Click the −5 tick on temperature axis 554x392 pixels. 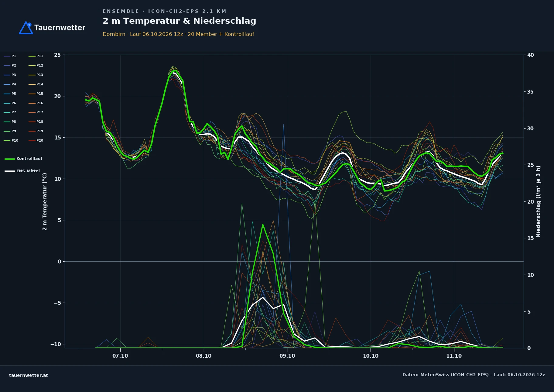coord(57,303)
